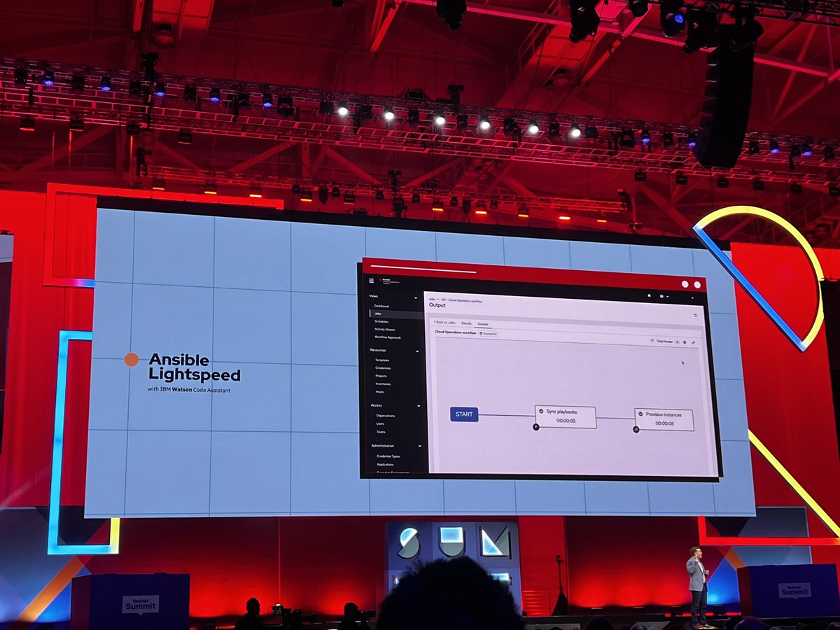Click the Back to Jobs link
The image size is (840, 630).
pyautogui.click(x=444, y=322)
